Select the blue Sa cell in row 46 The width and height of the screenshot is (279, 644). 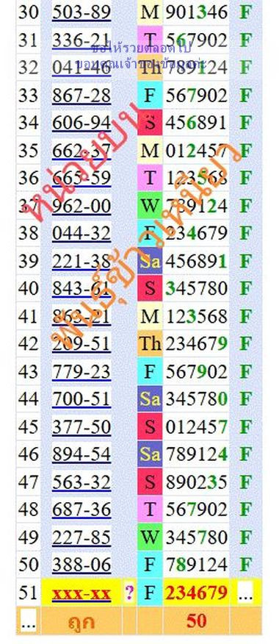tap(150, 454)
